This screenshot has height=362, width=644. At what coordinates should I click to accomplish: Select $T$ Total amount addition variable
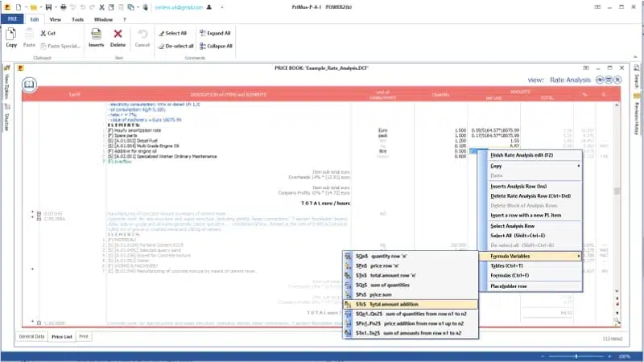(411, 304)
